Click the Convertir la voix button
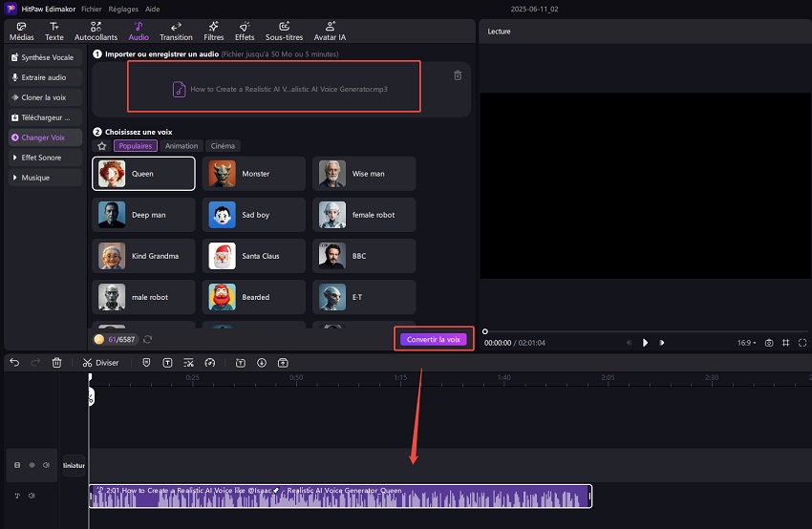 433,339
